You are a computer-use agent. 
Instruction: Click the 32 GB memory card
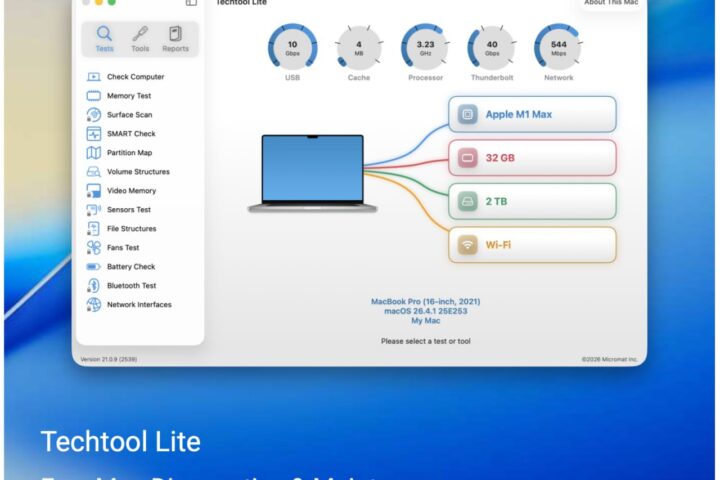(x=532, y=158)
